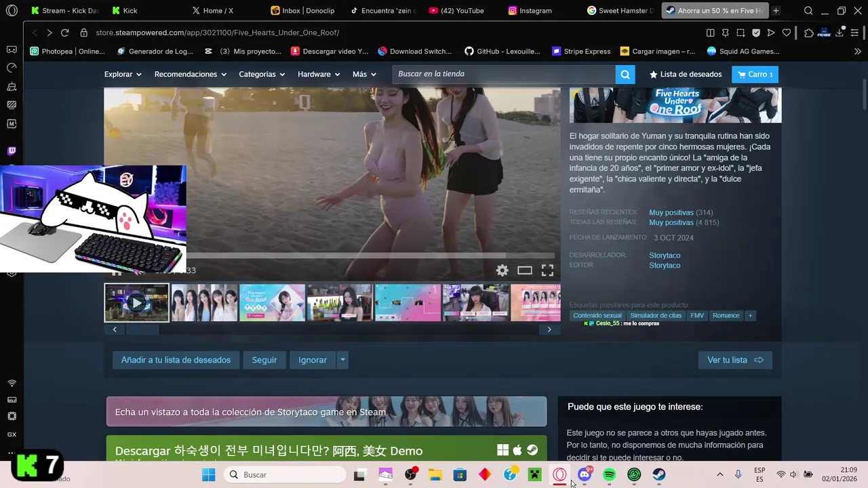868x488 pixels.
Task: Open Storytaco developer link
Action: [665, 256]
